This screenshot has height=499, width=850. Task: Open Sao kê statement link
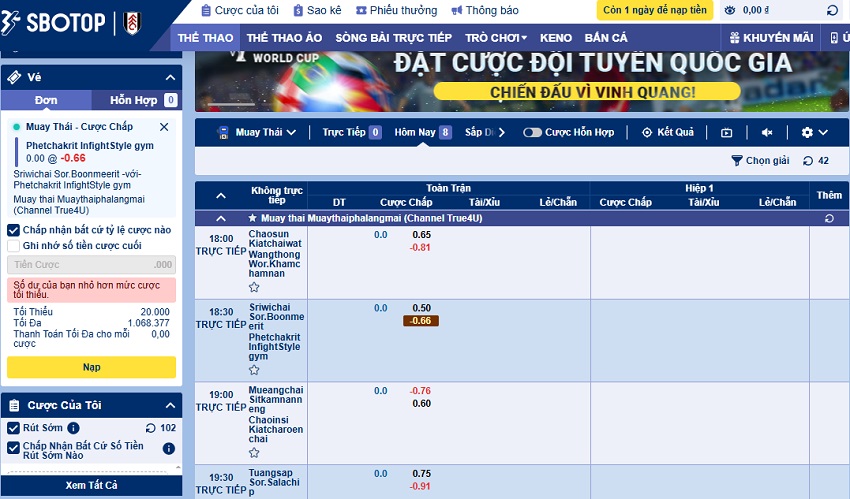[x=317, y=10]
